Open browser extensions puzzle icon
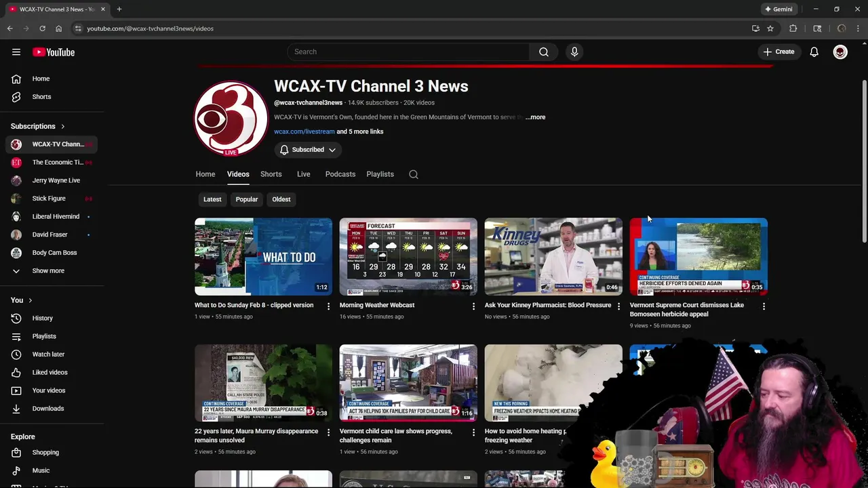868x488 pixels. [793, 28]
